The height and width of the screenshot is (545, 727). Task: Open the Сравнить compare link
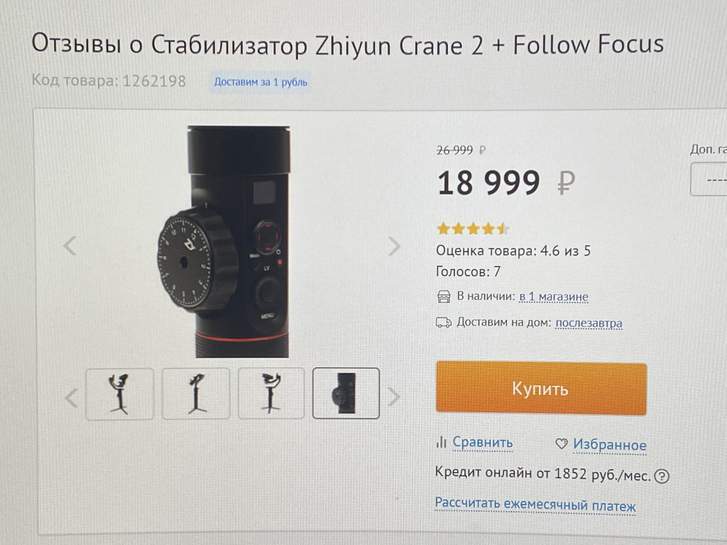(x=483, y=442)
